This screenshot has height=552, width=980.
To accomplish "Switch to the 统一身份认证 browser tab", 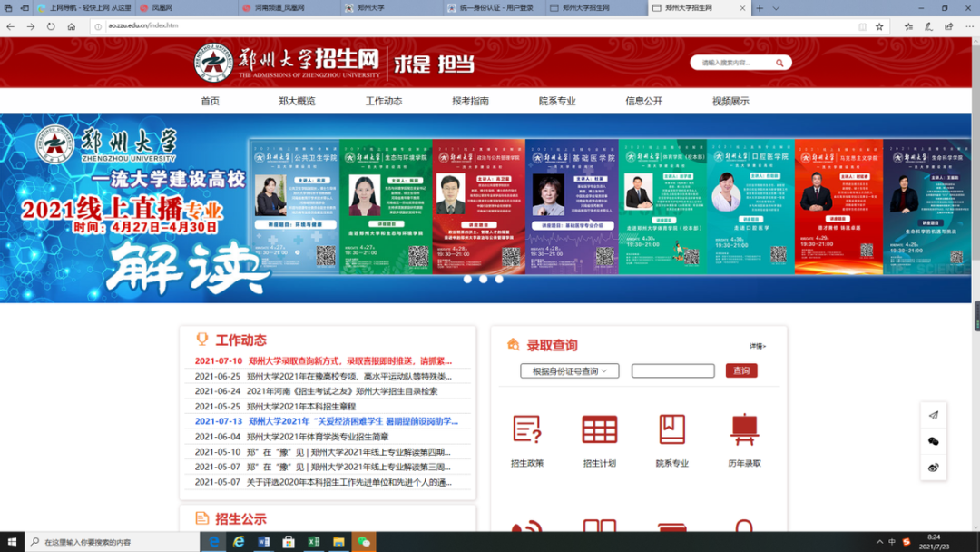I will coord(494,8).
